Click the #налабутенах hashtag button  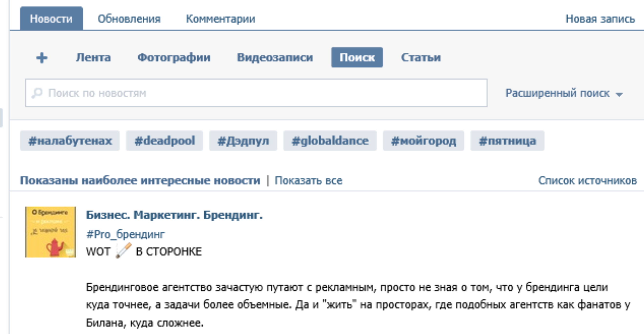point(70,141)
